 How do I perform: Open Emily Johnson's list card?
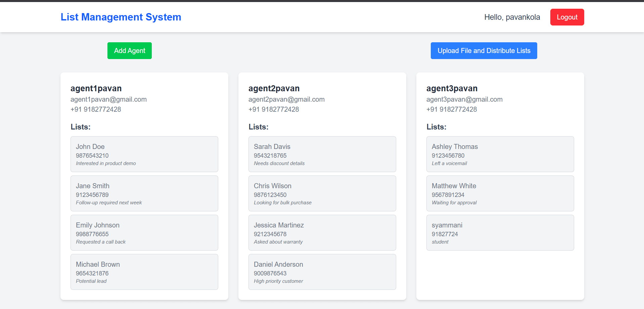click(144, 233)
